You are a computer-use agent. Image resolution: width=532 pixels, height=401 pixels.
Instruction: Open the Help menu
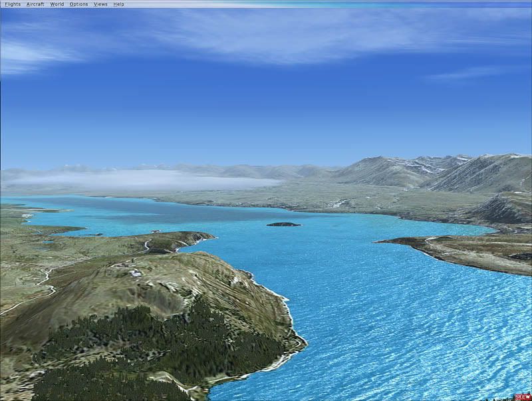[x=118, y=4]
